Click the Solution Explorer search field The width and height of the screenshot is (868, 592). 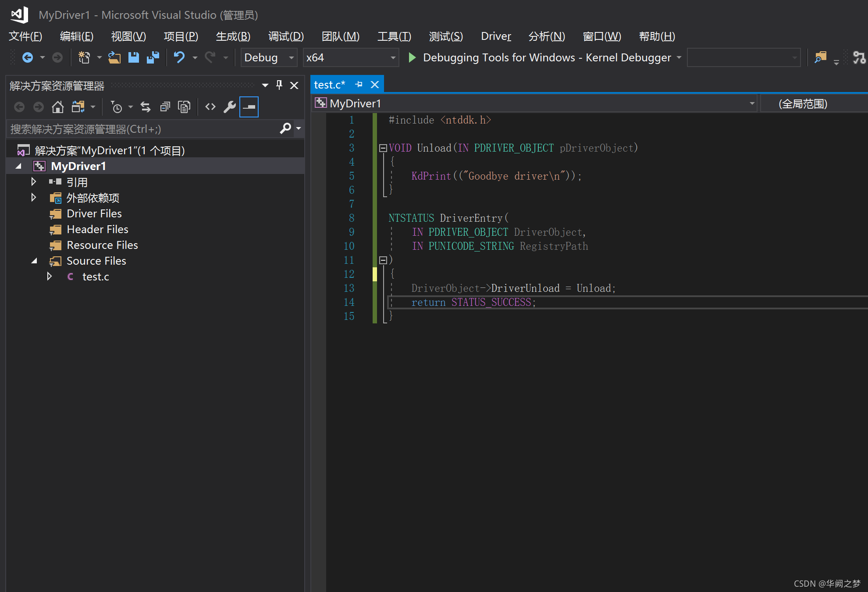[x=142, y=129]
